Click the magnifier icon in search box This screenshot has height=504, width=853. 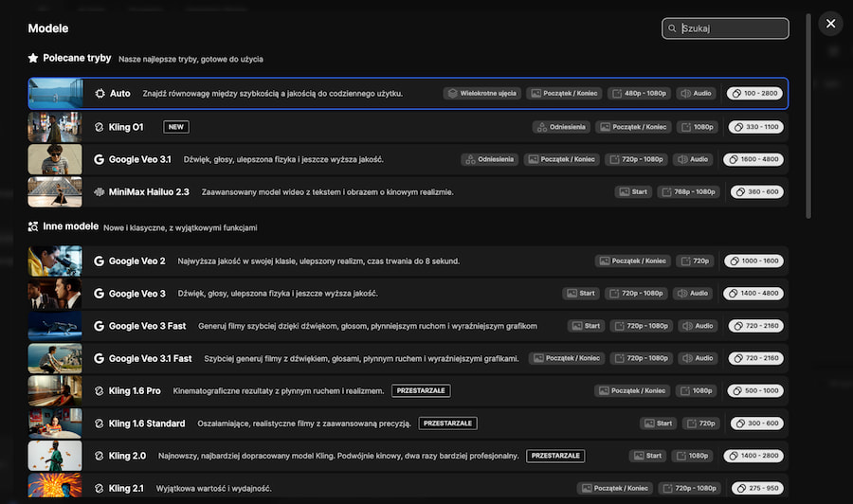pyautogui.click(x=672, y=28)
